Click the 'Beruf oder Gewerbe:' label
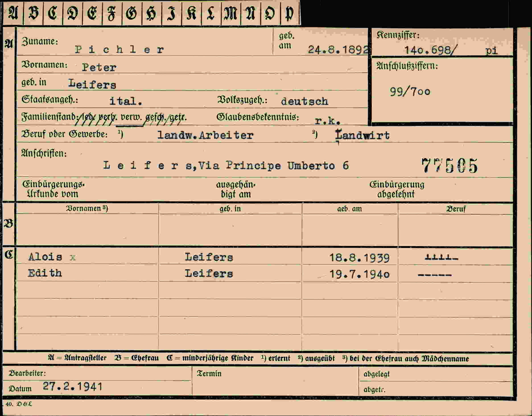The width and height of the screenshot is (532, 416). click(x=65, y=134)
